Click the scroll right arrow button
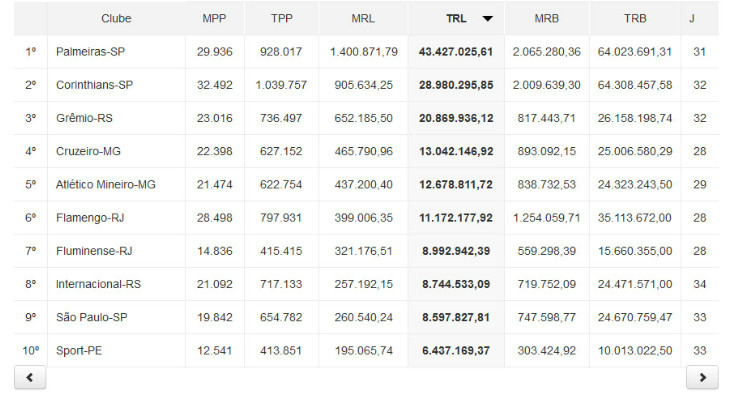The height and width of the screenshot is (400, 730). [x=702, y=378]
